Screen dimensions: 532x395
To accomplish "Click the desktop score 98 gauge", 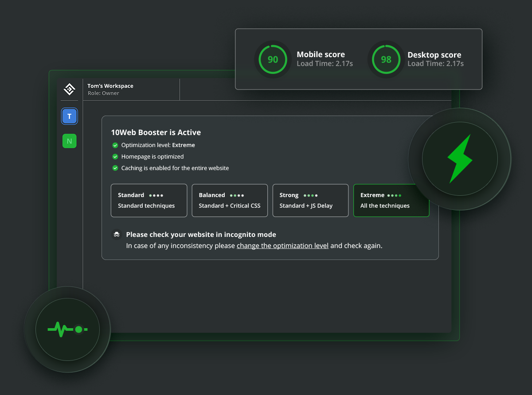I will pyautogui.click(x=386, y=59).
